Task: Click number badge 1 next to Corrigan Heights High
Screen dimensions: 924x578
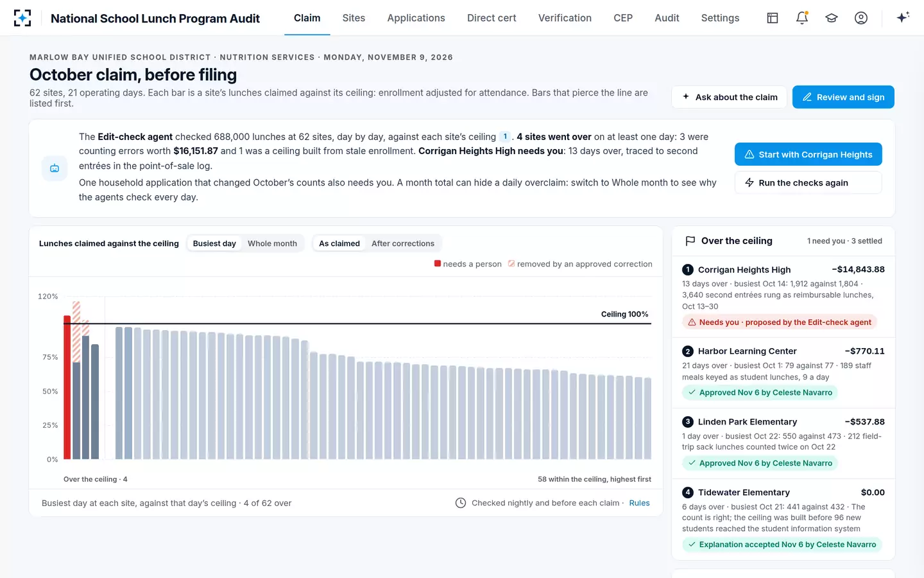Action: (688, 270)
